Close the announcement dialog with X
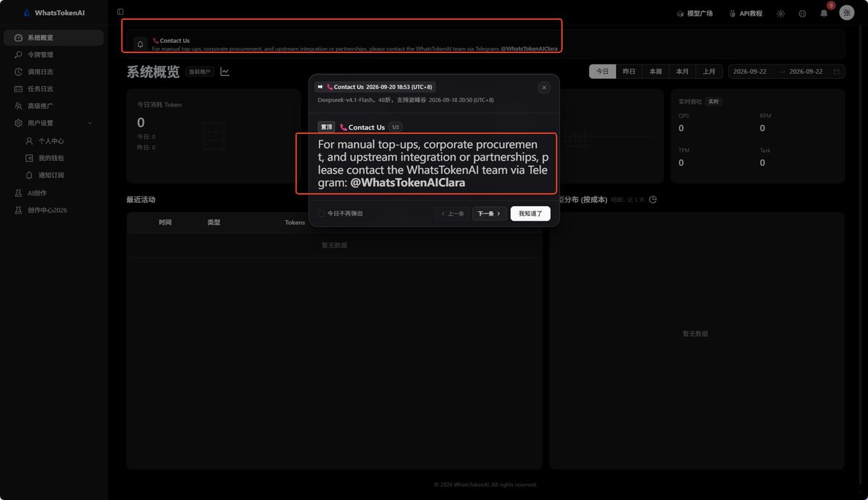This screenshot has height=500, width=868. point(544,88)
